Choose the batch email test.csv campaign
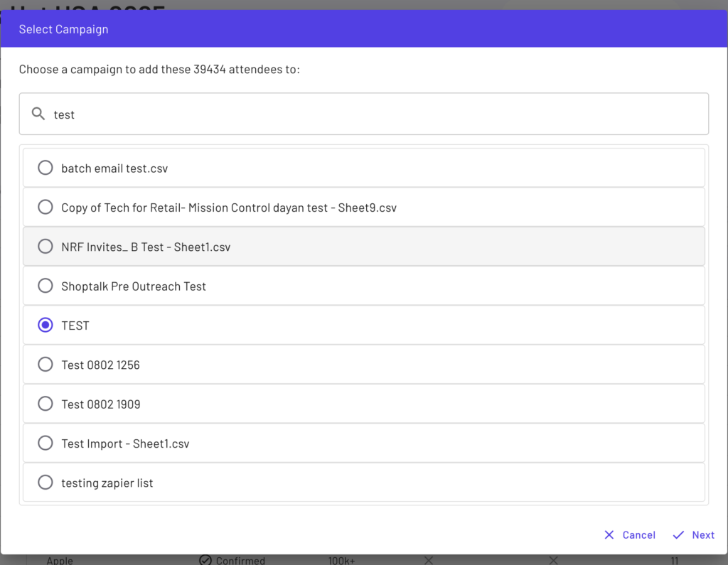728x565 pixels. 45,167
